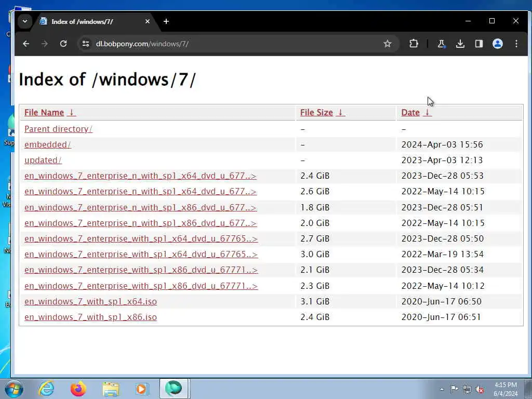Screen dimensions: 532x399
Task: Open the Chrome three-dot menu
Action: tap(516, 44)
